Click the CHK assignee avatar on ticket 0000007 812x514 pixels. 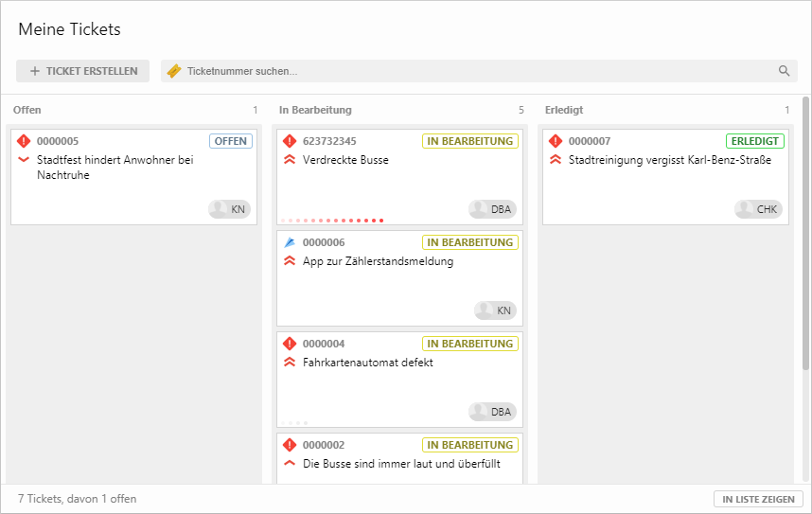tap(759, 209)
